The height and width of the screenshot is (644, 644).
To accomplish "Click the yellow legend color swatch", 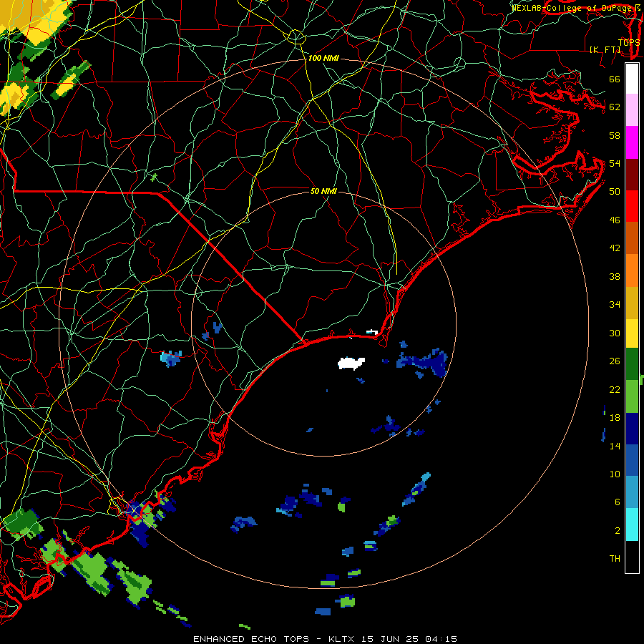I will click(x=632, y=333).
